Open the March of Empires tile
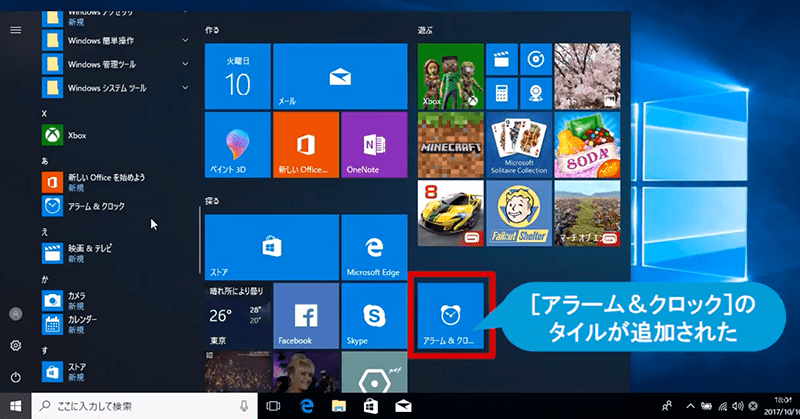This screenshot has width=800, height=419. [x=587, y=213]
